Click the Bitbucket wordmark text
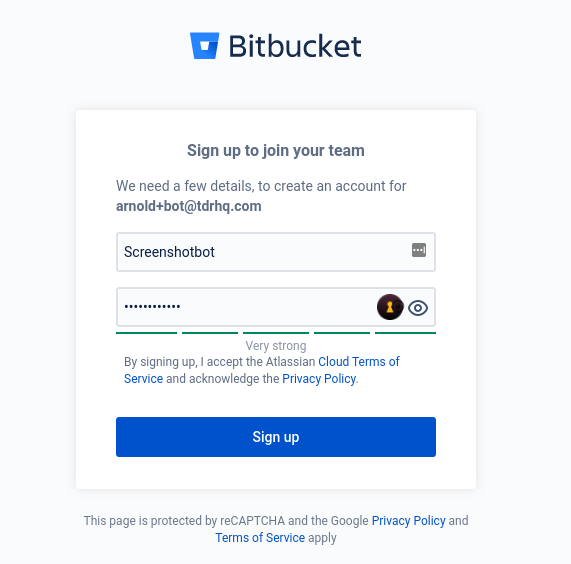 coord(295,46)
